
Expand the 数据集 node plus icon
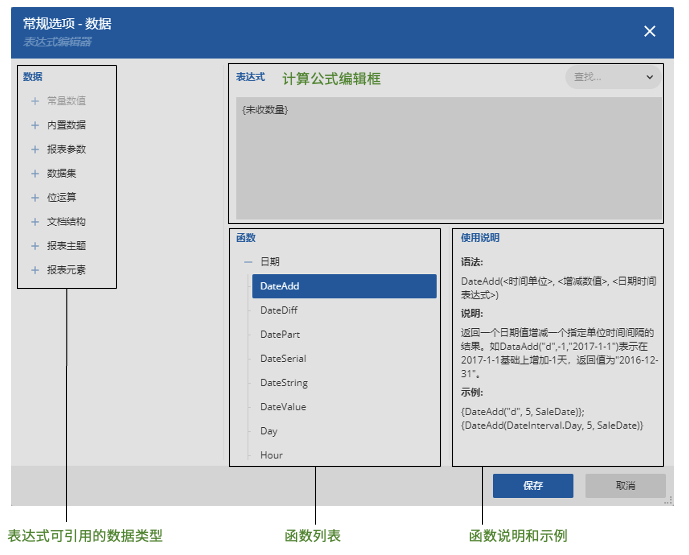[x=35, y=174]
